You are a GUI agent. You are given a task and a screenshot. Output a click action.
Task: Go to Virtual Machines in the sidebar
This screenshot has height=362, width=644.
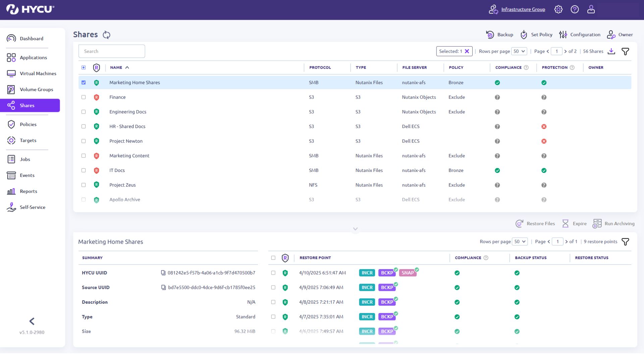[38, 73]
